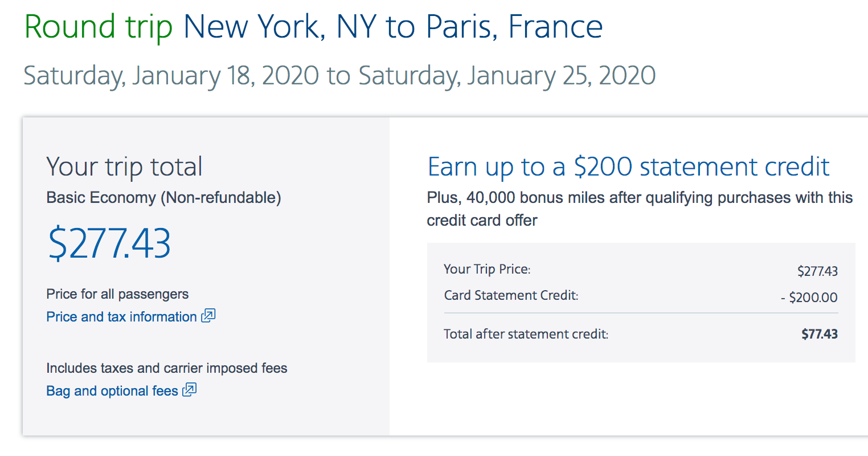Click the Card Statement Credit label

click(x=511, y=295)
